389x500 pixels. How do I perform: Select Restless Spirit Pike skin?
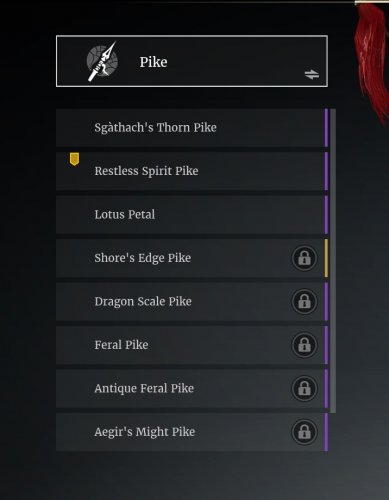(x=192, y=171)
